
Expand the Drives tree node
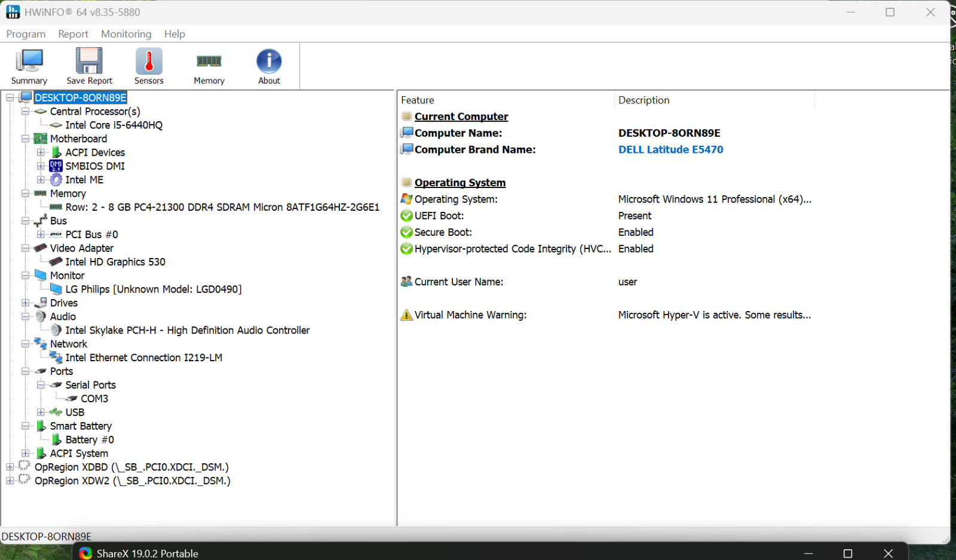(26, 303)
